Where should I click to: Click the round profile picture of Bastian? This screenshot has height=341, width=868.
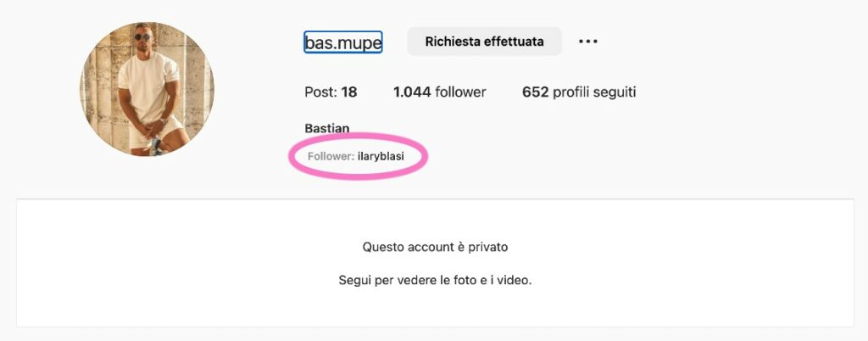click(x=147, y=89)
